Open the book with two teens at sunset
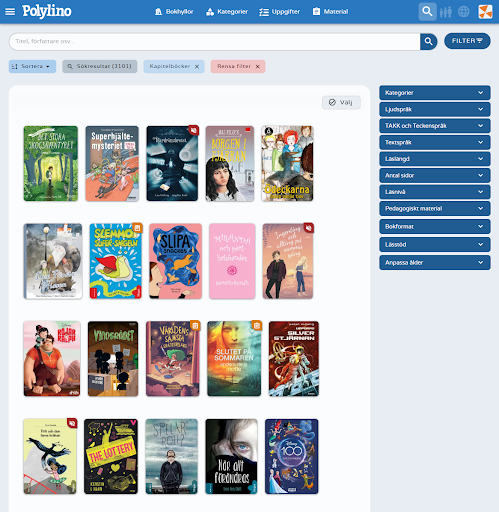Viewport: 499px width, 512px height. [288, 261]
